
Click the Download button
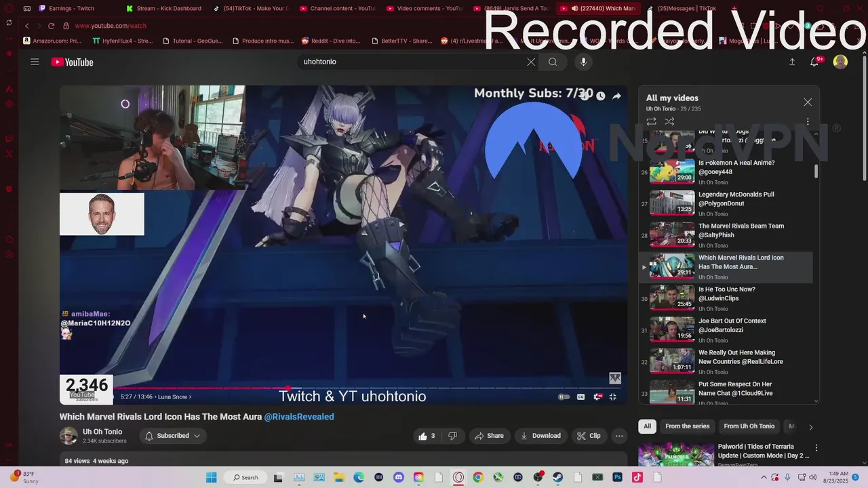click(x=540, y=436)
